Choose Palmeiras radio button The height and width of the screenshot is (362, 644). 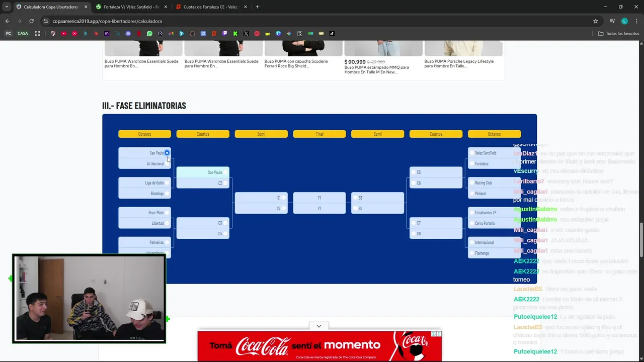point(167,242)
